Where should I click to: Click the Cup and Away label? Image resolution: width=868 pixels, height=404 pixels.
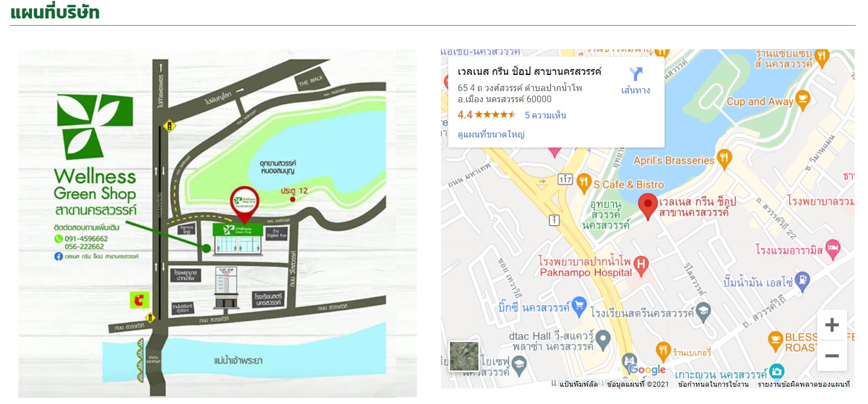coord(760,102)
